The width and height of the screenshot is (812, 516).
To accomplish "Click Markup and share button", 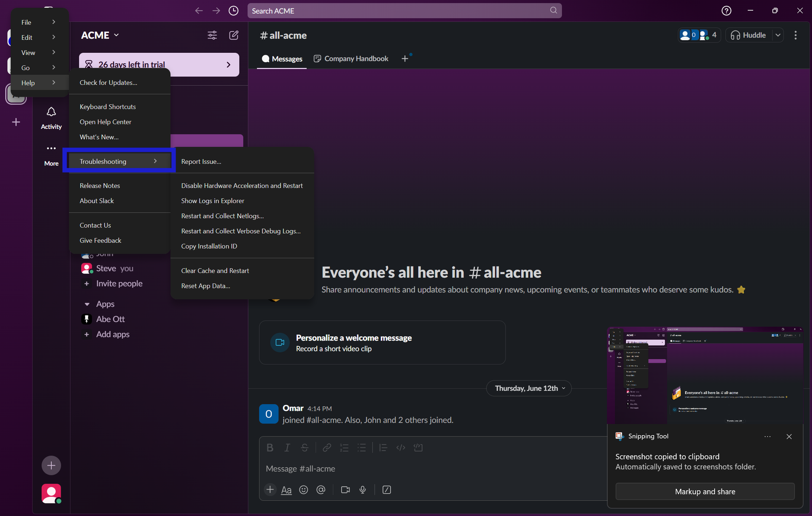I will tap(705, 492).
